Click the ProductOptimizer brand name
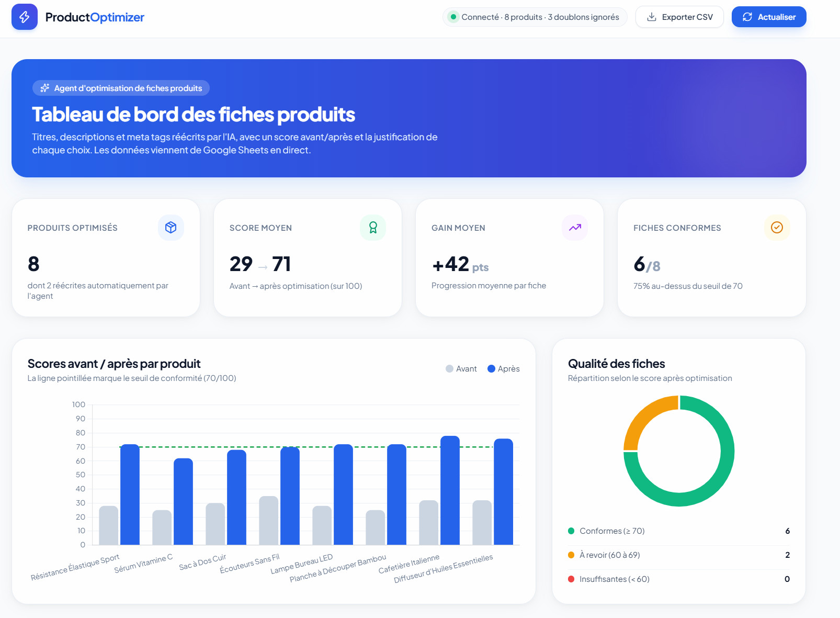 coord(95,17)
